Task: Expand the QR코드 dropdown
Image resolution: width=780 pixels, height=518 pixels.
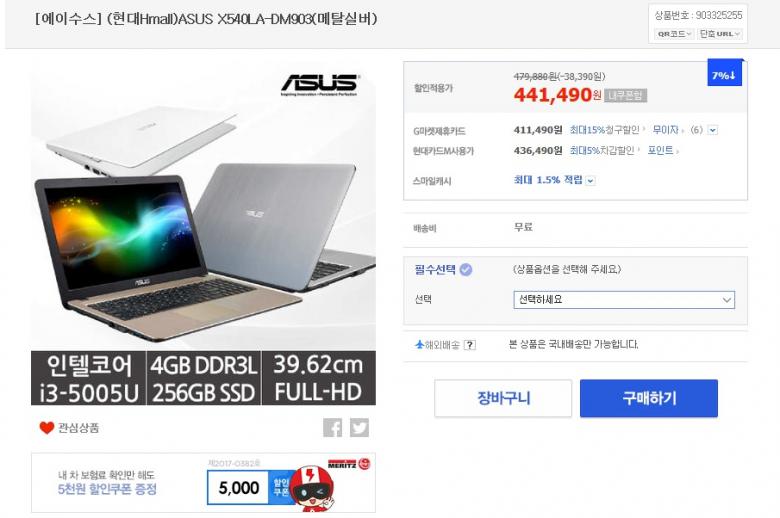Action: point(674,34)
